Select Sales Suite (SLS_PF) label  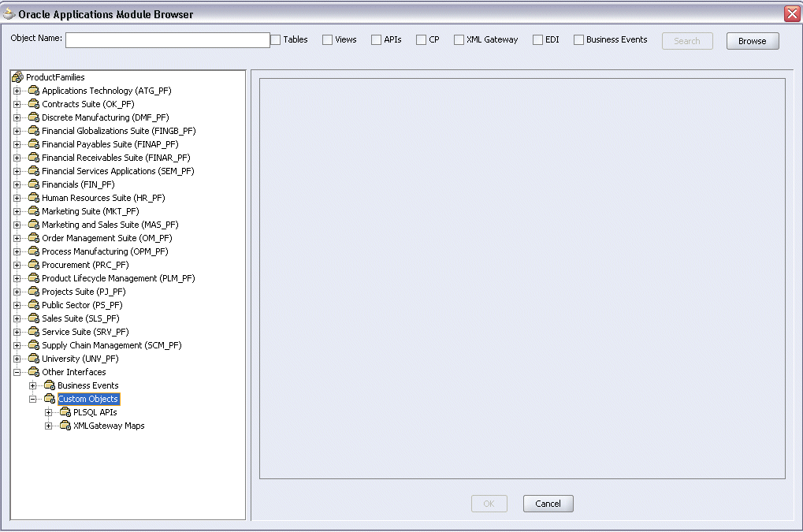coord(80,318)
